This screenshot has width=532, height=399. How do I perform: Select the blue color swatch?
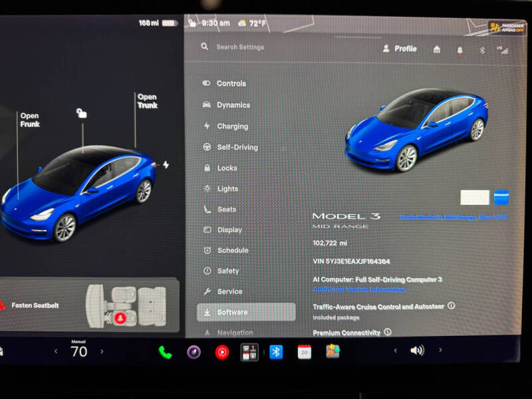(501, 198)
